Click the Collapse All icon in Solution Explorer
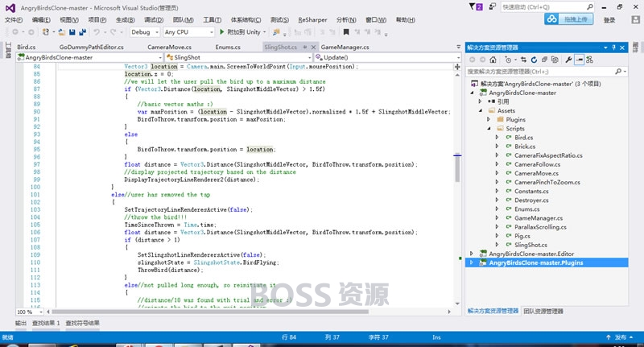Screen dimensions: 644x347 [544, 60]
